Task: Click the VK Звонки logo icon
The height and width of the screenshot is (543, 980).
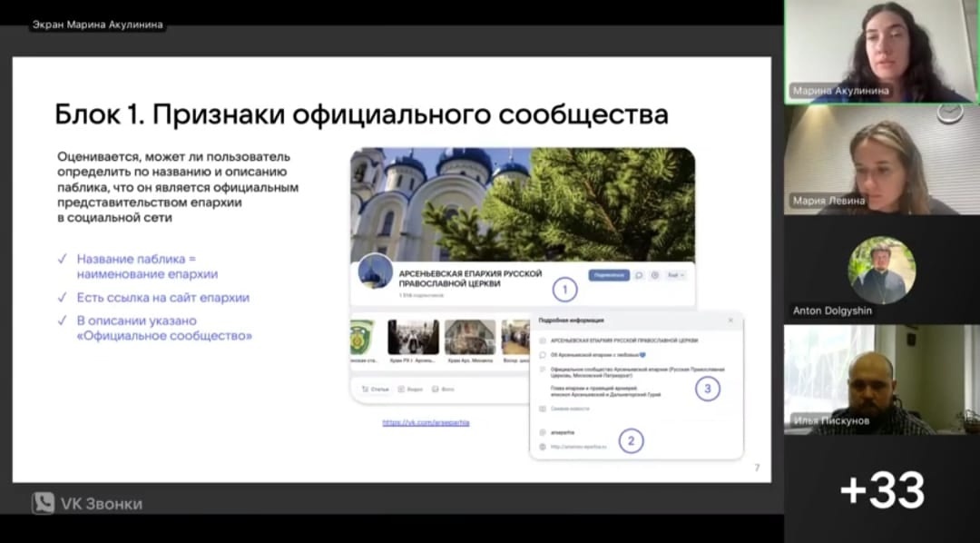Action: [44, 504]
